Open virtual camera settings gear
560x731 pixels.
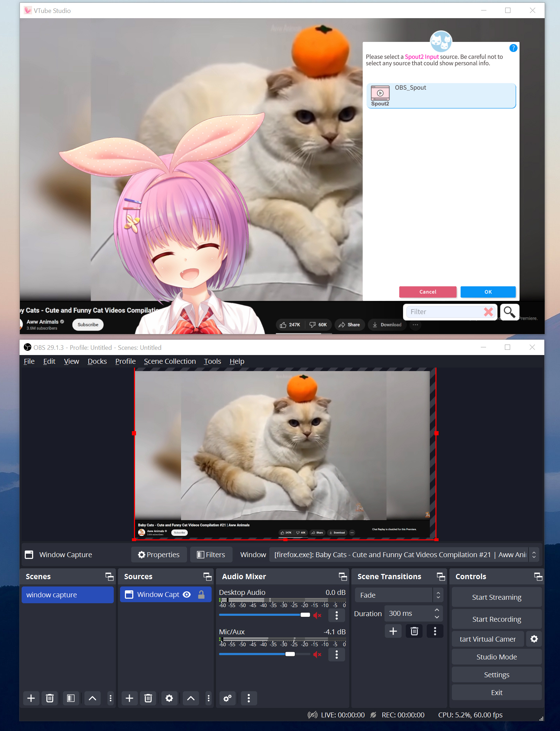coord(534,639)
